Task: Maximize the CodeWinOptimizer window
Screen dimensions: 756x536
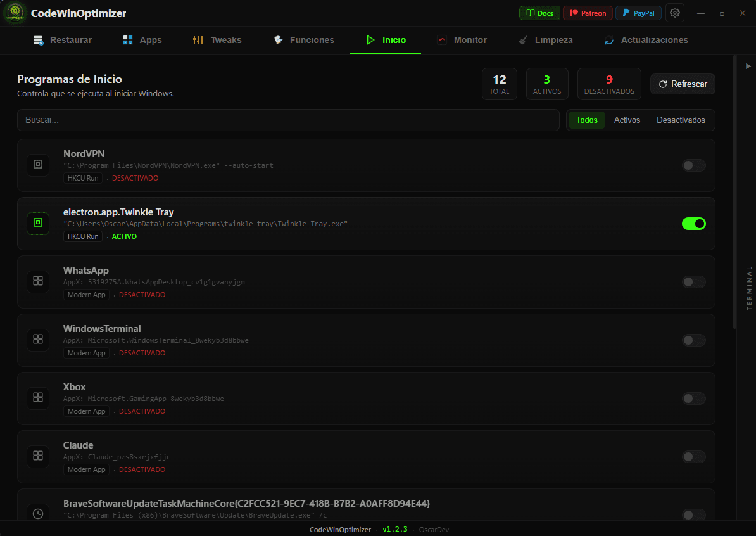Action: tap(722, 13)
